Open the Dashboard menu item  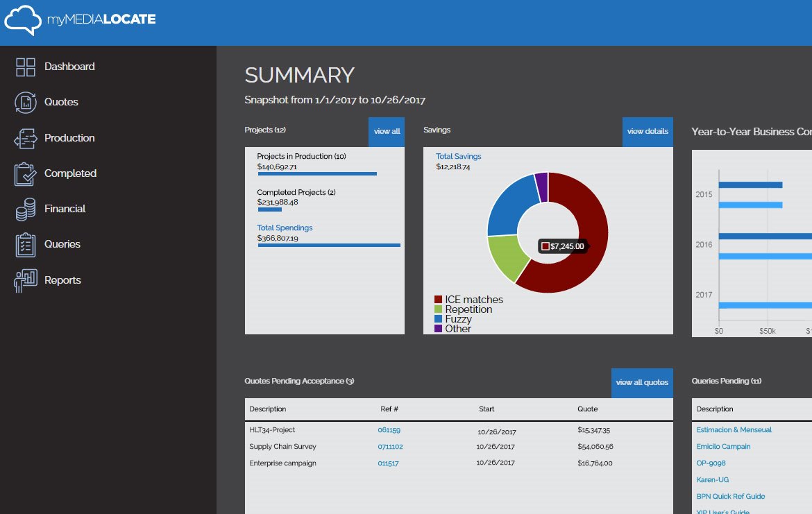tap(69, 67)
